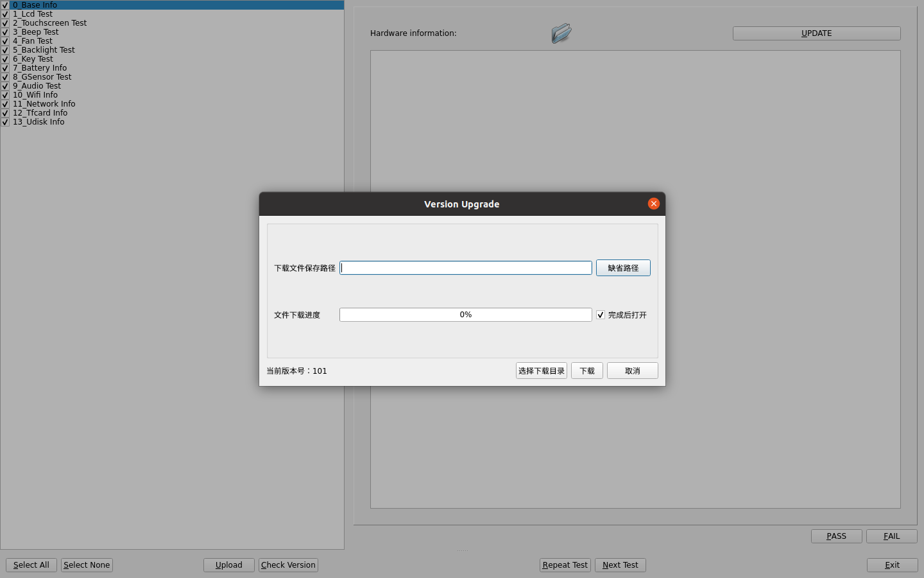Select the 9_Audio Test list row
The image size is (924, 578).
coord(172,86)
